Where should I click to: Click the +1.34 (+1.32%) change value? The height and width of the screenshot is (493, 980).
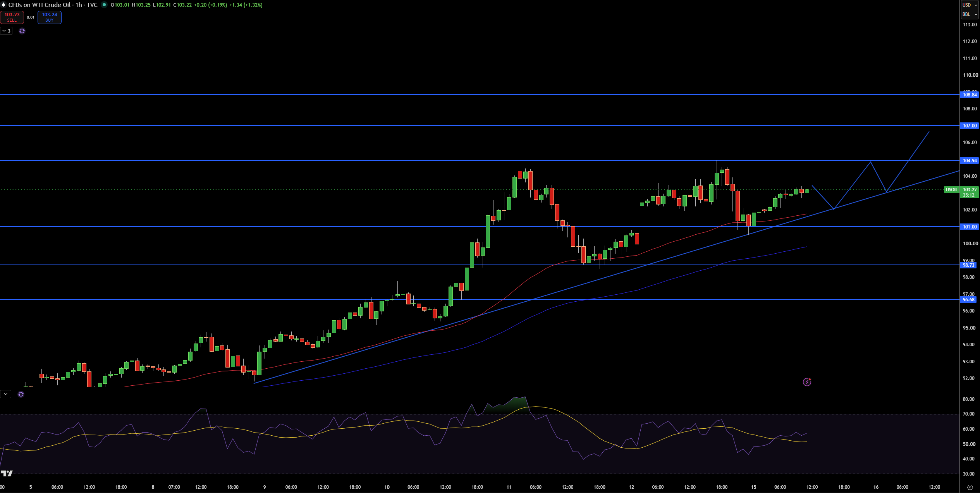tap(246, 5)
